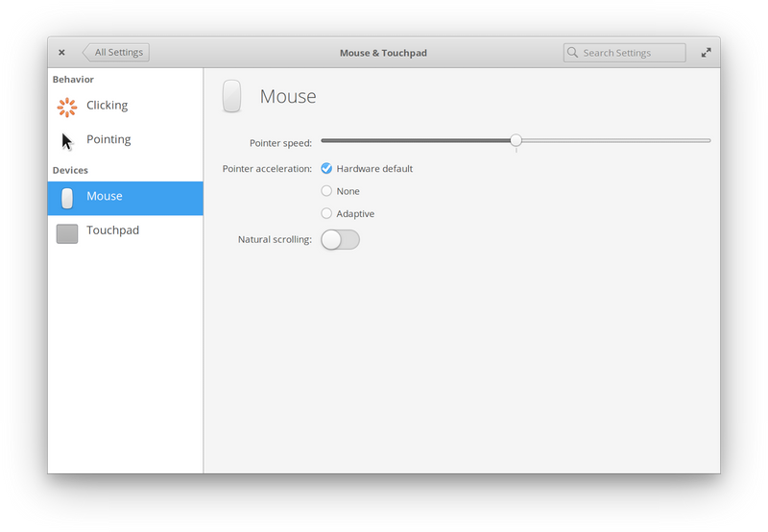Image resolution: width=768 pixels, height=532 pixels.
Task: Click the "Devices" section header
Action: (70, 171)
